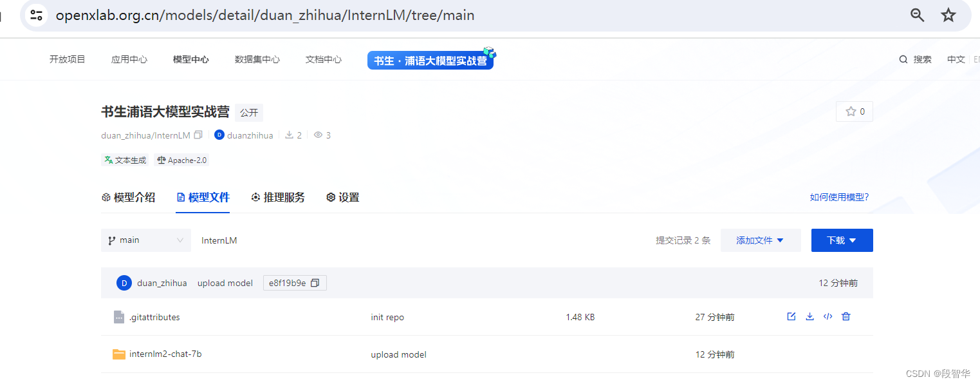Click the view count eye icon
Screen dimensions: 980x384
(x=318, y=135)
